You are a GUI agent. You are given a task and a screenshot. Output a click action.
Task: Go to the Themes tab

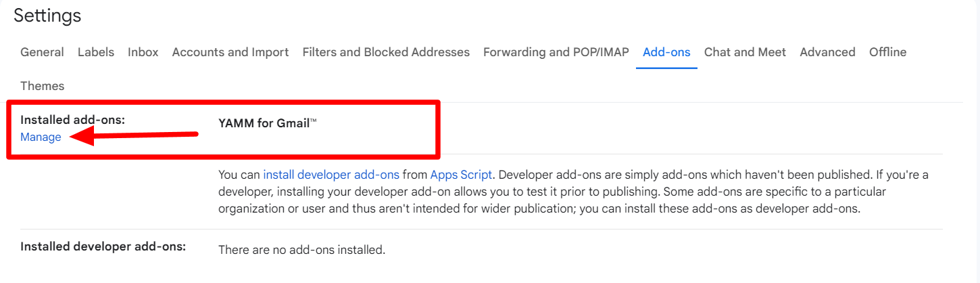(43, 86)
